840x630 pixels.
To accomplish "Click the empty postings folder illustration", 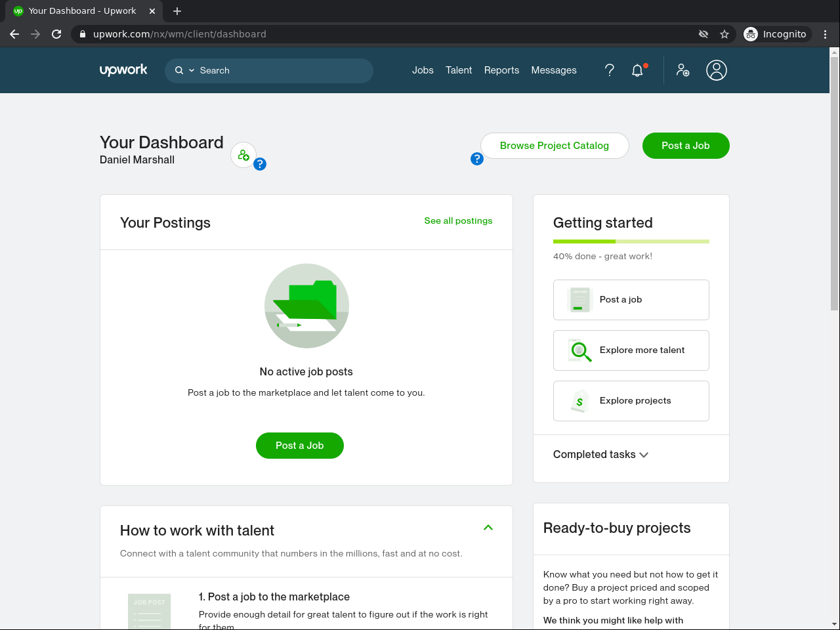I will [x=306, y=306].
